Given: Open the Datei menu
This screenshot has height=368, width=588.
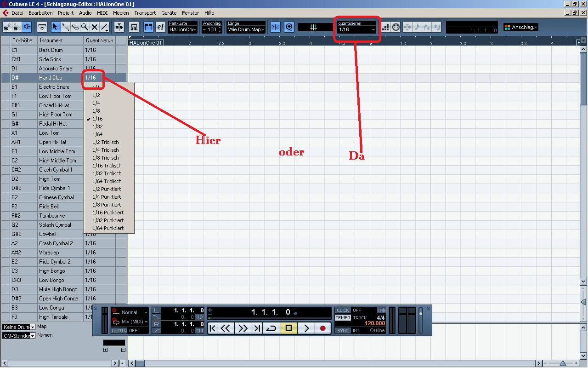Looking at the screenshot, I should pos(17,13).
